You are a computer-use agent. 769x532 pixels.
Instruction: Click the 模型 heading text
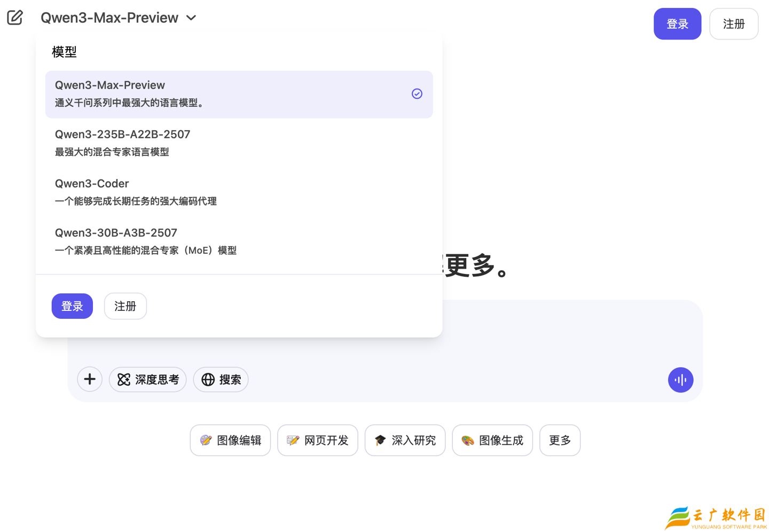(64, 52)
